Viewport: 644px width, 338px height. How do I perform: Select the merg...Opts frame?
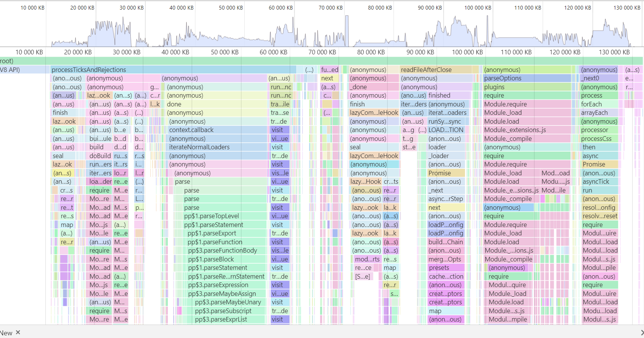pyautogui.click(x=446, y=259)
